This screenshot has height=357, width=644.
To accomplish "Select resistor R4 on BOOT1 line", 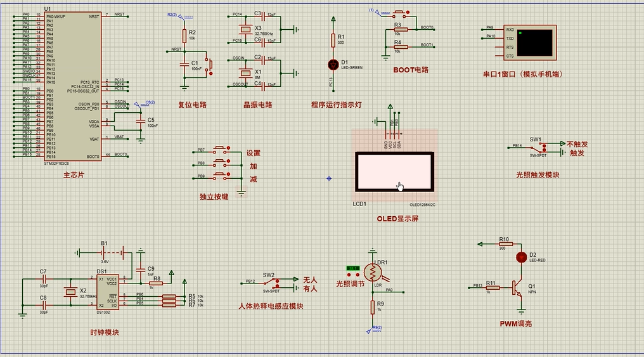I will [x=401, y=47].
